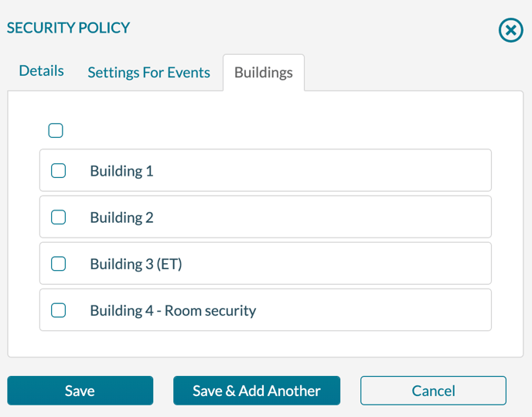Click Save & Add Another button

(x=257, y=391)
